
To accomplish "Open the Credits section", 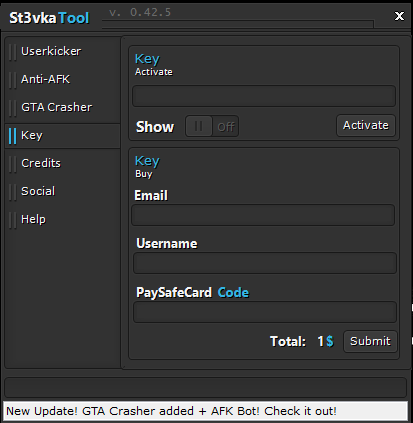I will tap(63, 163).
